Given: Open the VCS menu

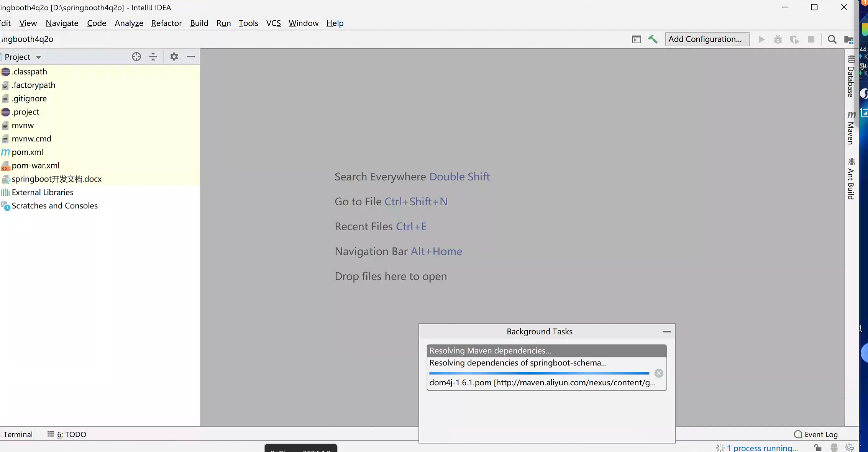Looking at the screenshot, I should click(x=273, y=23).
